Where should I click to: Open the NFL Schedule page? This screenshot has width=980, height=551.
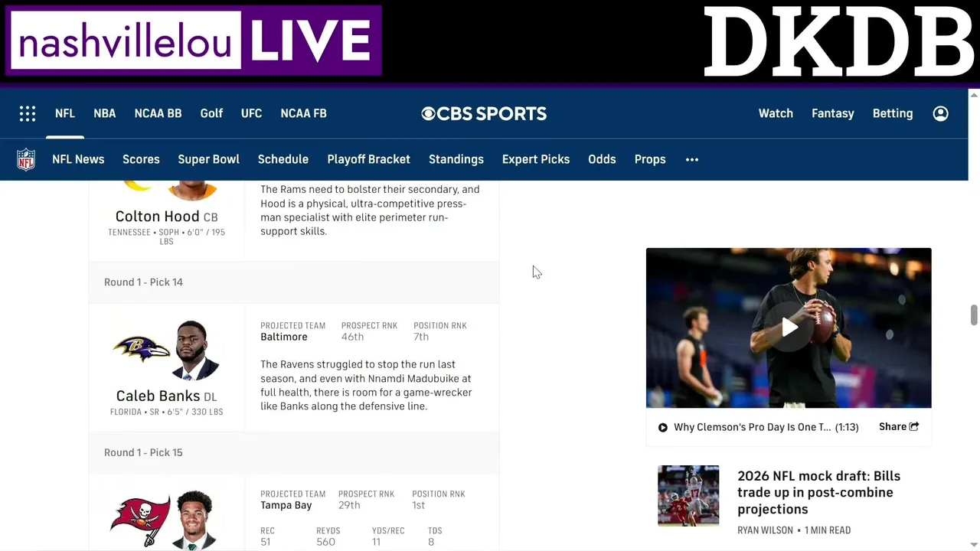283,159
